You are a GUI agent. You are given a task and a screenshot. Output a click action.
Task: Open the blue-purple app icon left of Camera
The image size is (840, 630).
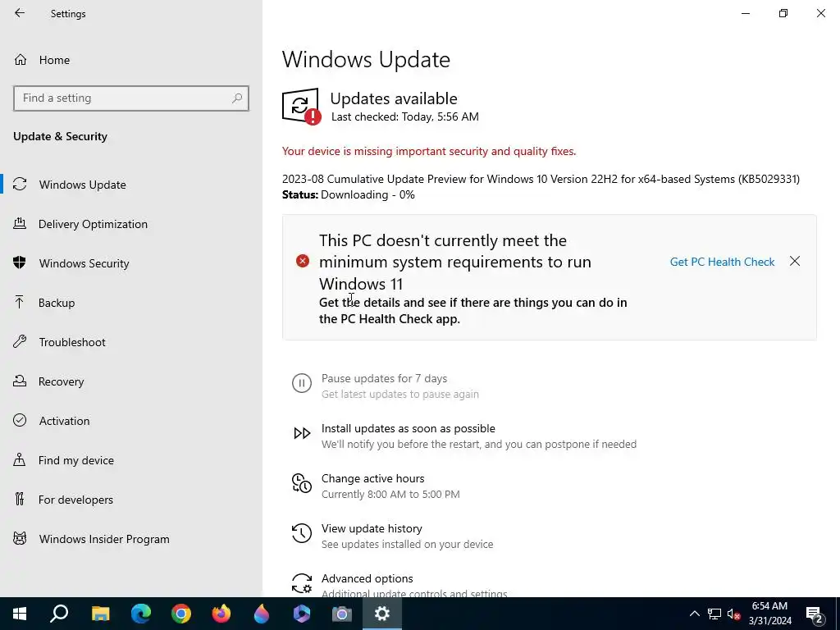302,614
